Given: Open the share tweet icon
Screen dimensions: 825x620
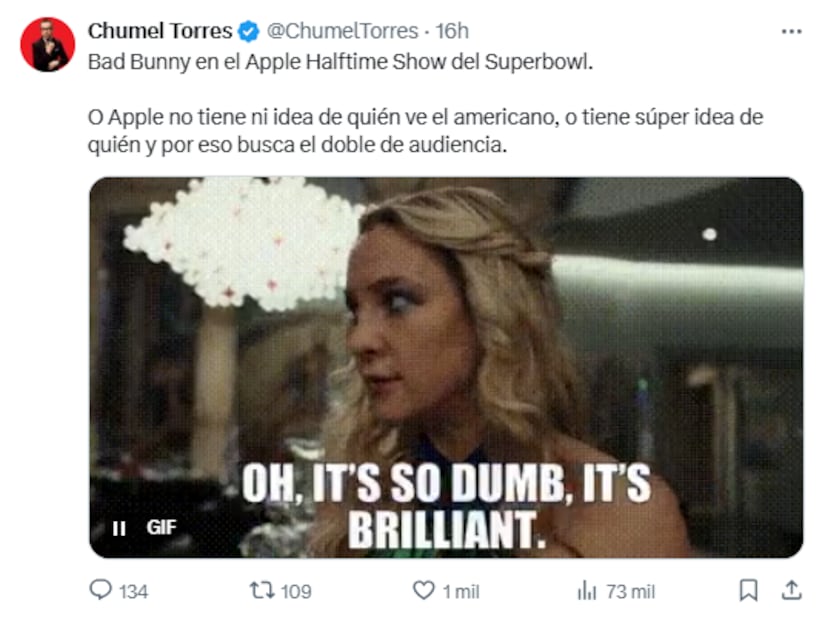Looking at the screenshot, I should pyautogui.click(x=791, y=590).
